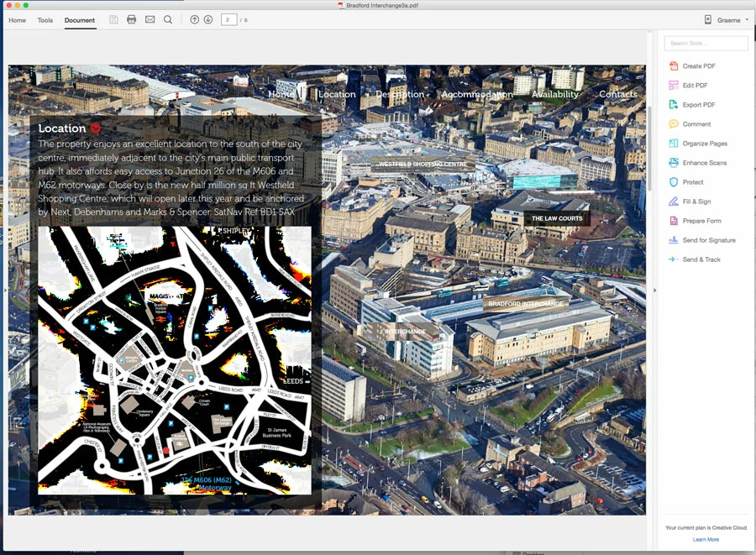Open the search magnifier icon
The image size is (756, 555).
point(168,20)
